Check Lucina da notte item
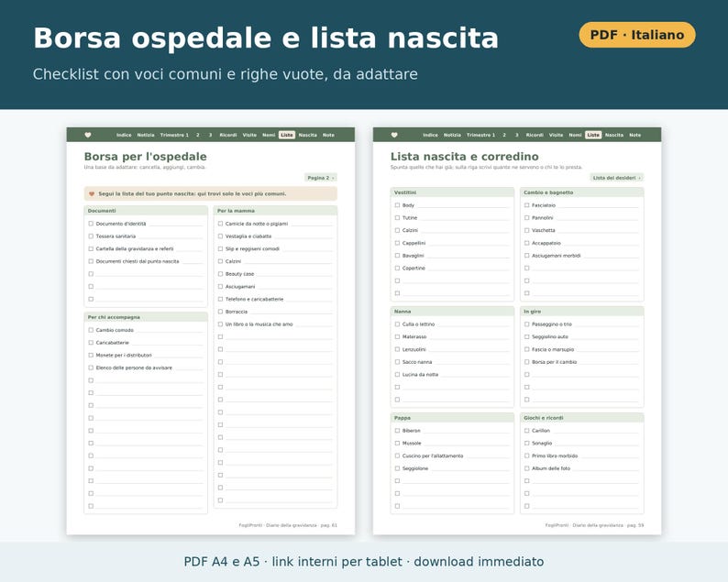The image size is (728, 582). coord(397,375)
